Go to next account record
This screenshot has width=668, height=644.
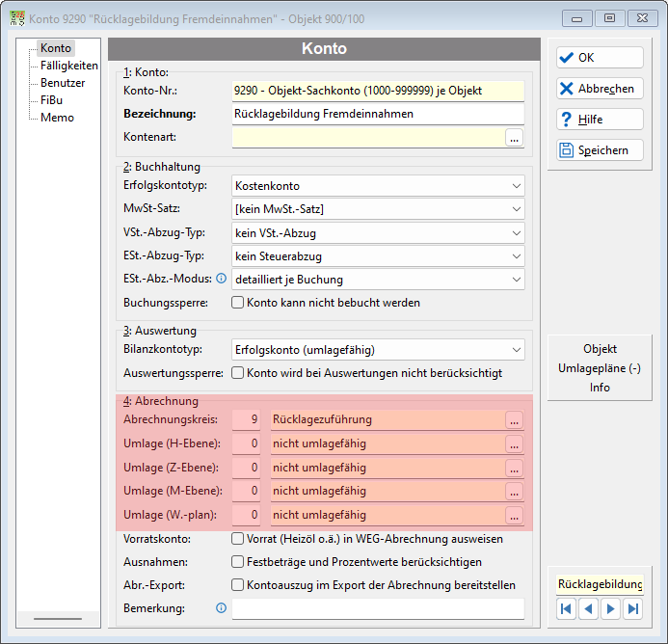(610, 608)
